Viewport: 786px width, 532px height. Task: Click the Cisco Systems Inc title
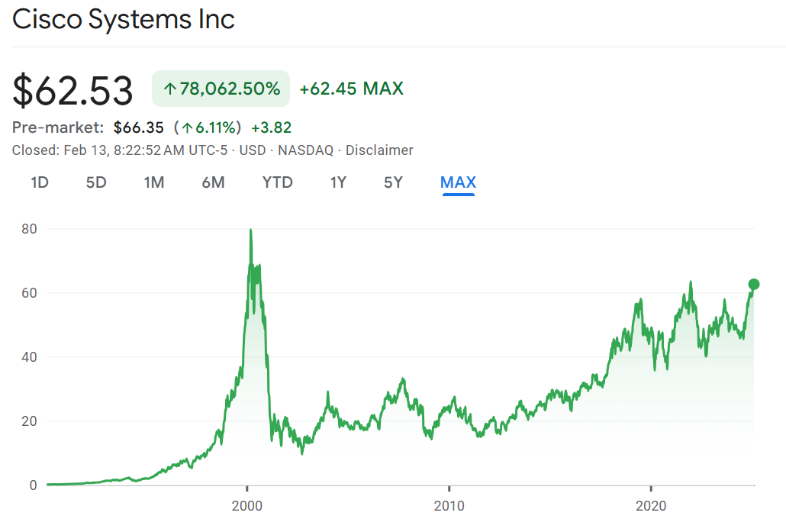(124, 20)
